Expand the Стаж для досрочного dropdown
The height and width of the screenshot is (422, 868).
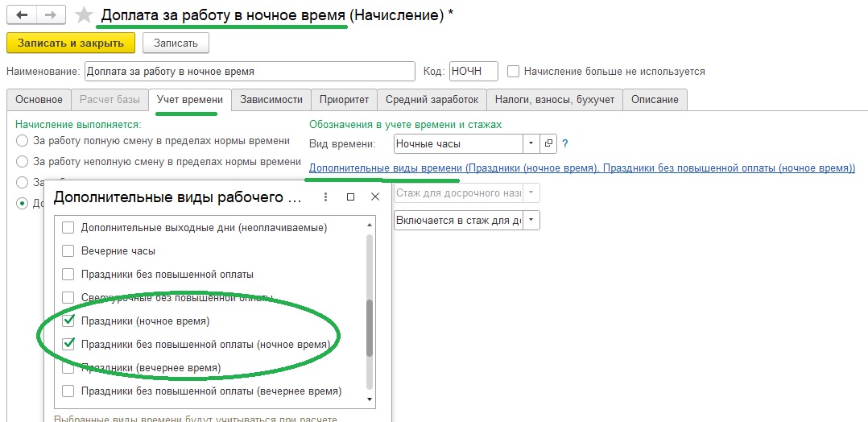531,193
